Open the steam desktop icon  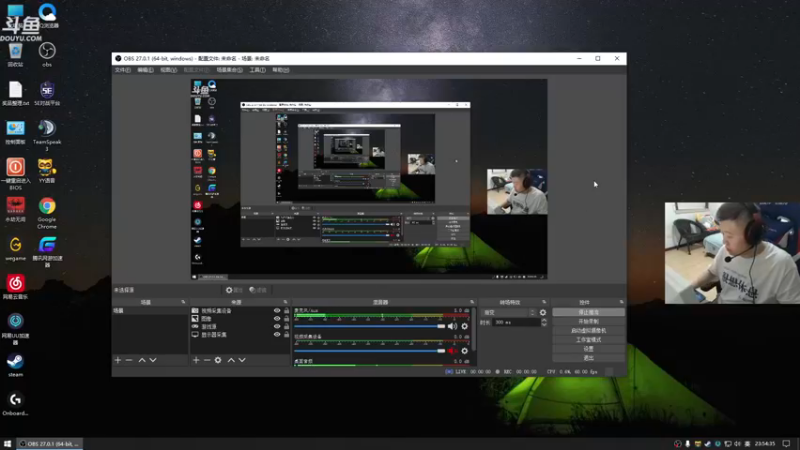click(x=15, y=365)
